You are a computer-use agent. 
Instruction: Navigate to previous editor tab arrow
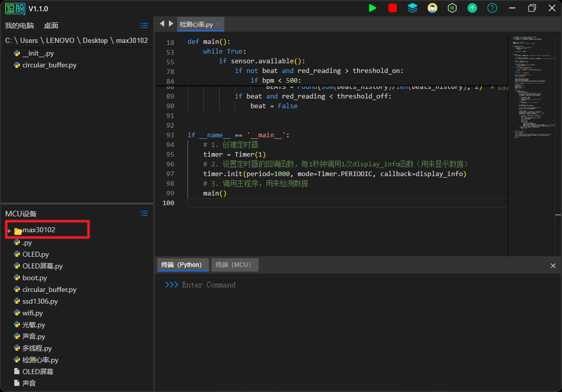[x=162, y=23]
